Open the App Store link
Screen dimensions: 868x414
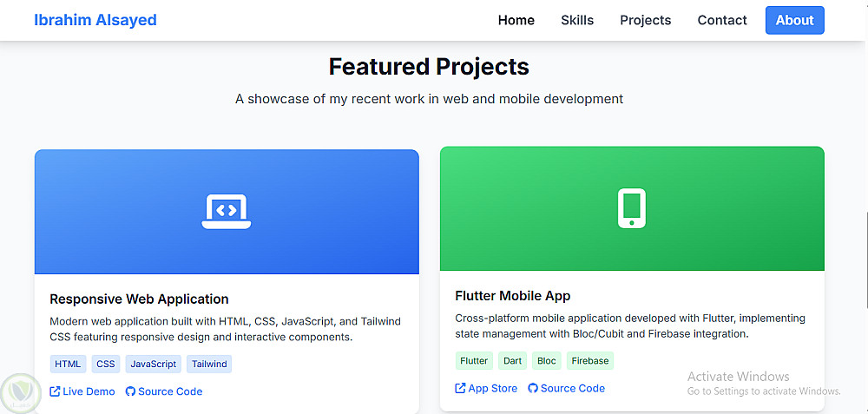[492, 388]
